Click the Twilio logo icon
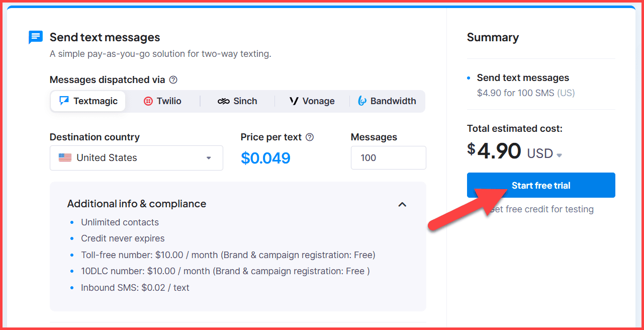The image size is (644, 330). (x=147, y=101)
